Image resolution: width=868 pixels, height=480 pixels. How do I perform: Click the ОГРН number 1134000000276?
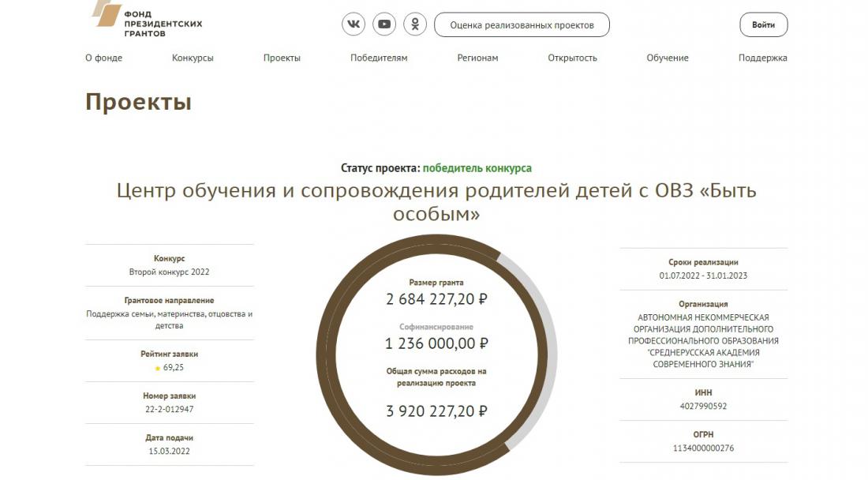pos(703,448)
